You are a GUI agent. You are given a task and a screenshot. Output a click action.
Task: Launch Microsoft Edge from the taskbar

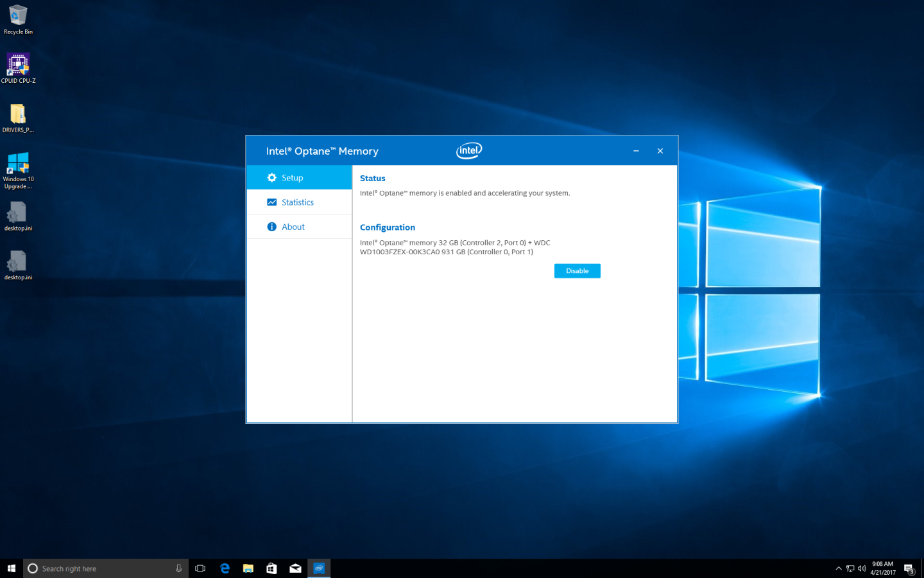(x=224, y=568)
